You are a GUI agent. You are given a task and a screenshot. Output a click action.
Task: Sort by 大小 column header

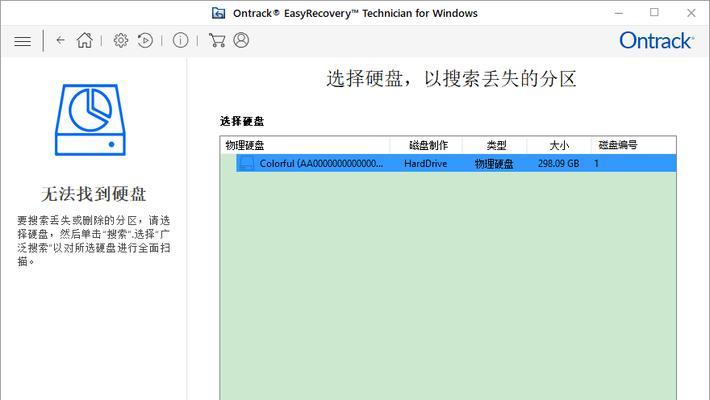pos(559,145)
